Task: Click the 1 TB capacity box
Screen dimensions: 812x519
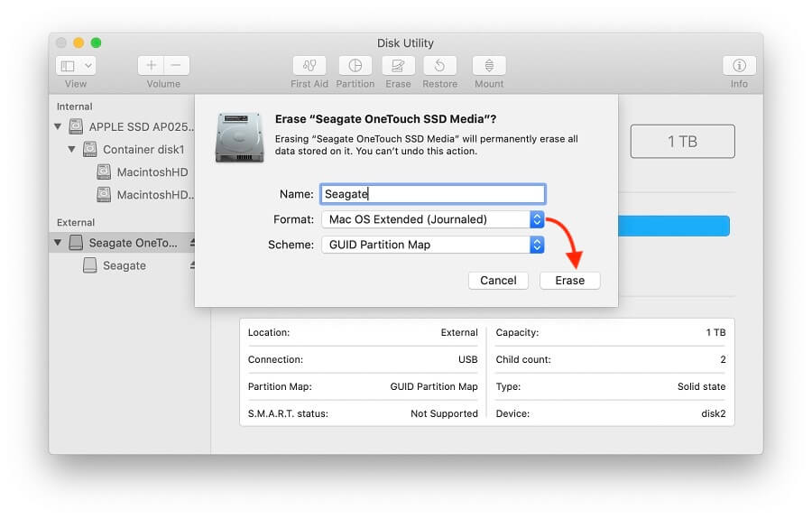Action: (682, 141)
